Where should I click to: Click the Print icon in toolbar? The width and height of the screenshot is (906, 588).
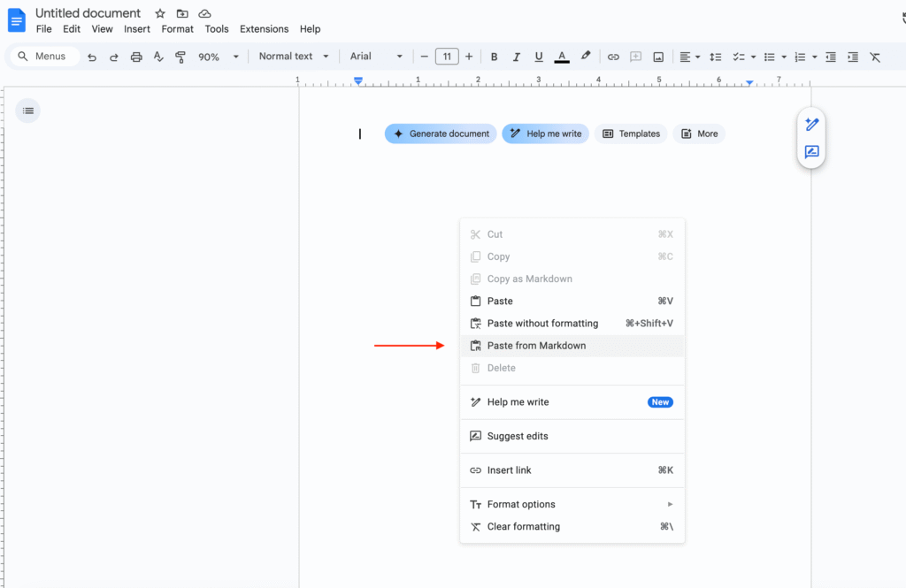[136, 57]
